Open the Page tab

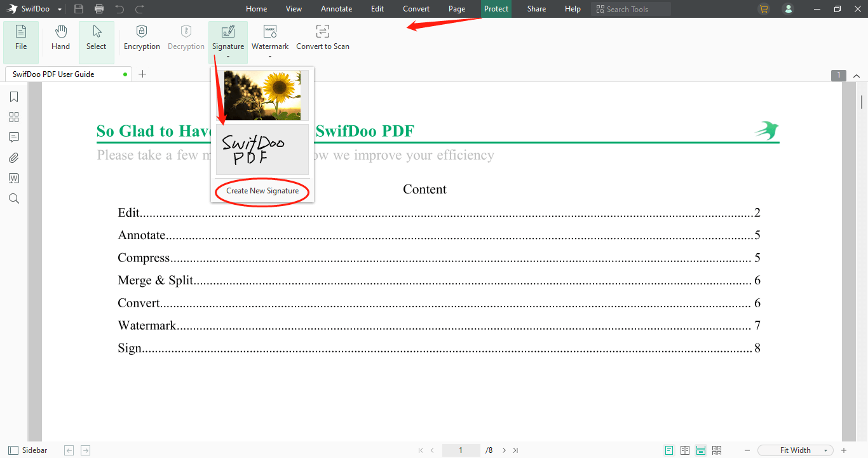click(x=457, y=9)
